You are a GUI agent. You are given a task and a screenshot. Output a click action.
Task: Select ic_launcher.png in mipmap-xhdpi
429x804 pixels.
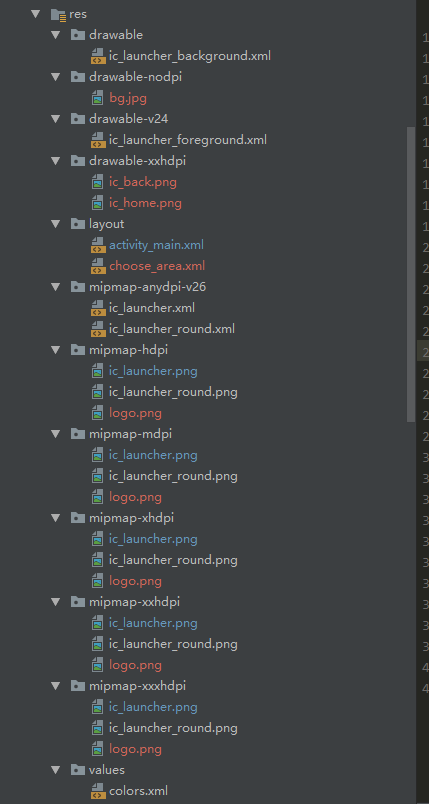pyautogui.click(x=153, y=539)
